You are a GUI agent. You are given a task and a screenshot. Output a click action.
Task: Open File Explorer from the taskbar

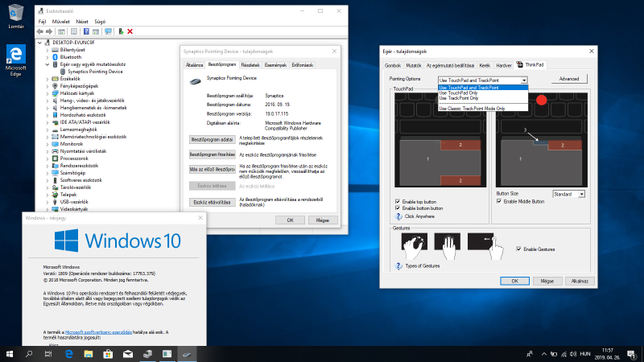pyautogui.click(x=89, y=354)
